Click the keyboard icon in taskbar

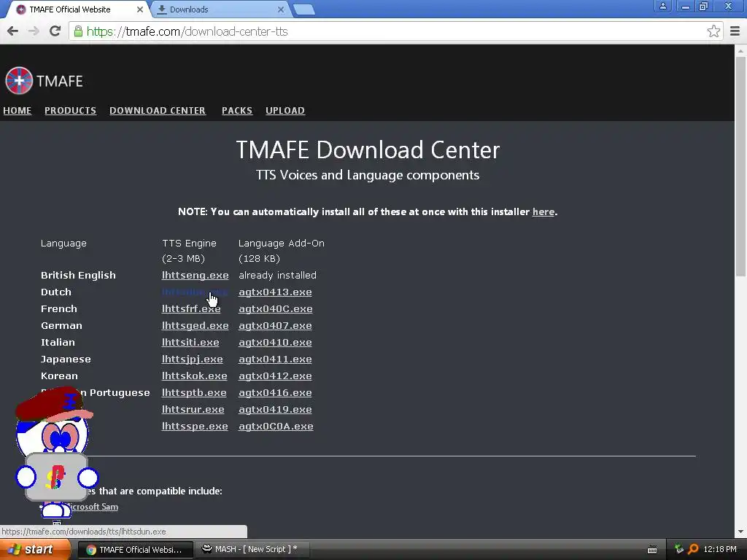652,550
